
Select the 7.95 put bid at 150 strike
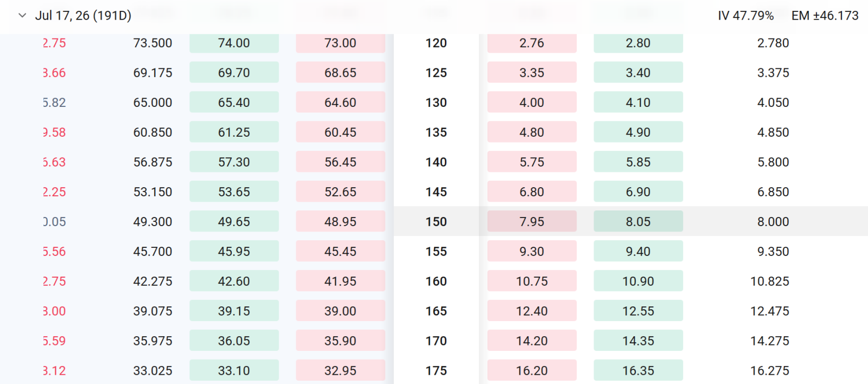click(x=532, y=221)
